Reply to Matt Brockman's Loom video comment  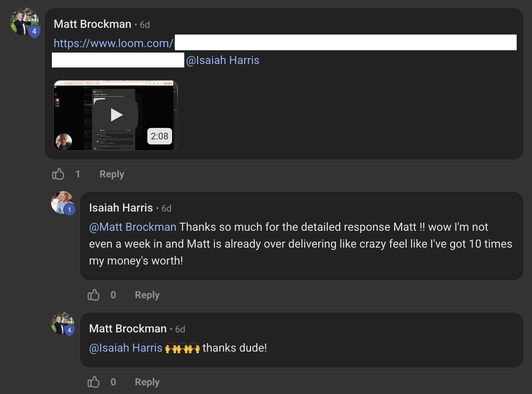tap(112, 174)
